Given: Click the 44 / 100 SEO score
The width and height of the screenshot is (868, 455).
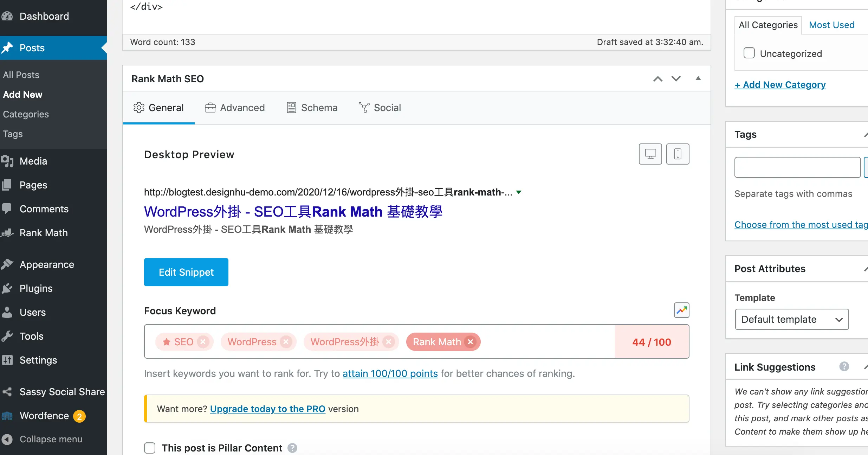Looking at the screenshot, I should (652, 342).
